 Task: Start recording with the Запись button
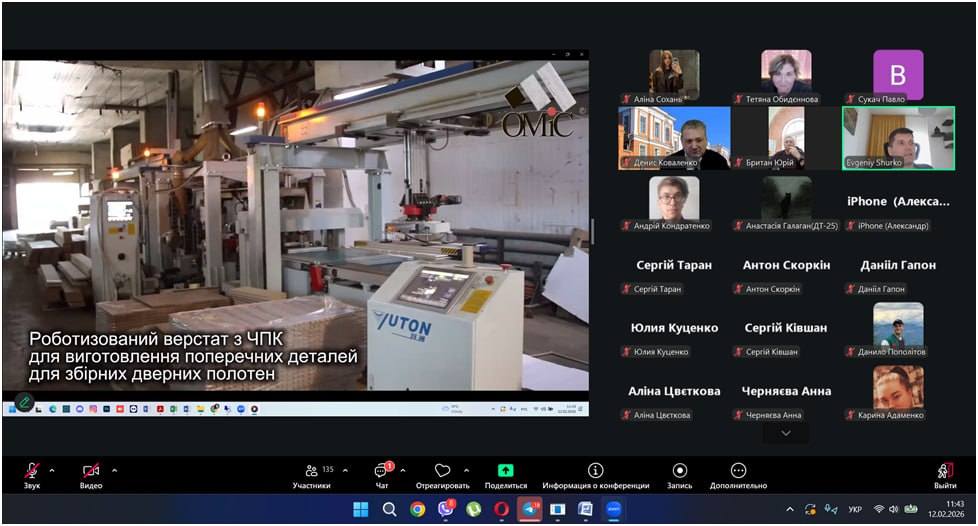pos(680,471)
